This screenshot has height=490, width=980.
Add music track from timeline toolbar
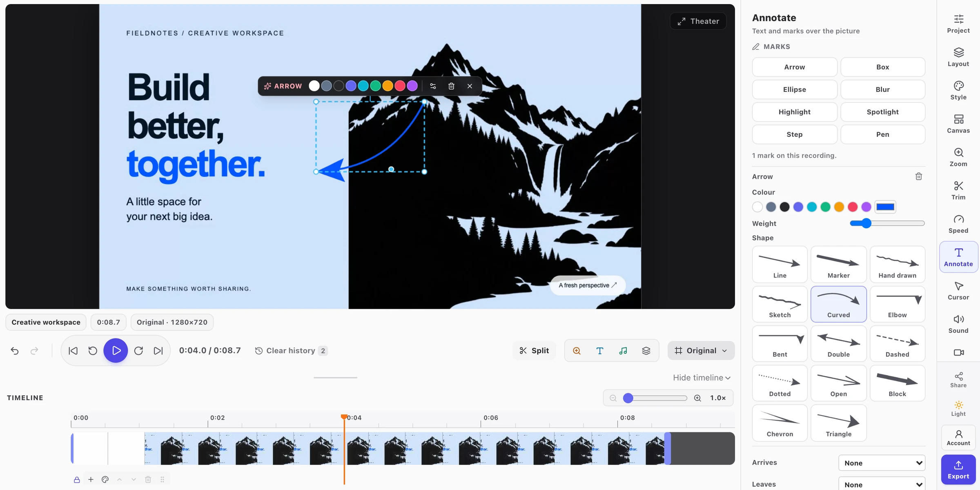[x=623, y=351]
